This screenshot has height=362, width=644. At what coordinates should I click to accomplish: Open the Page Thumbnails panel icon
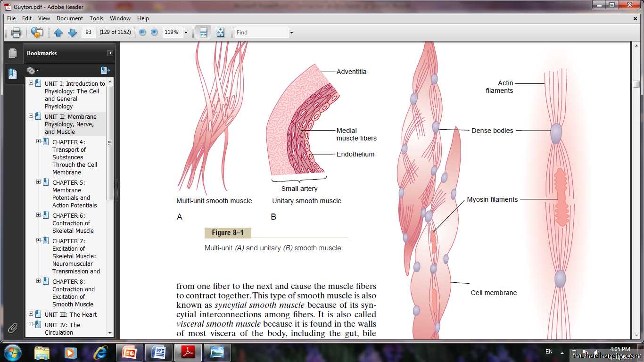click(13, 53)
